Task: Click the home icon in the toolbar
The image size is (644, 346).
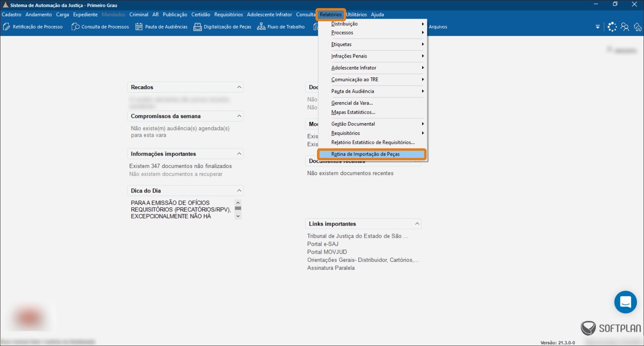Action: 638,27
